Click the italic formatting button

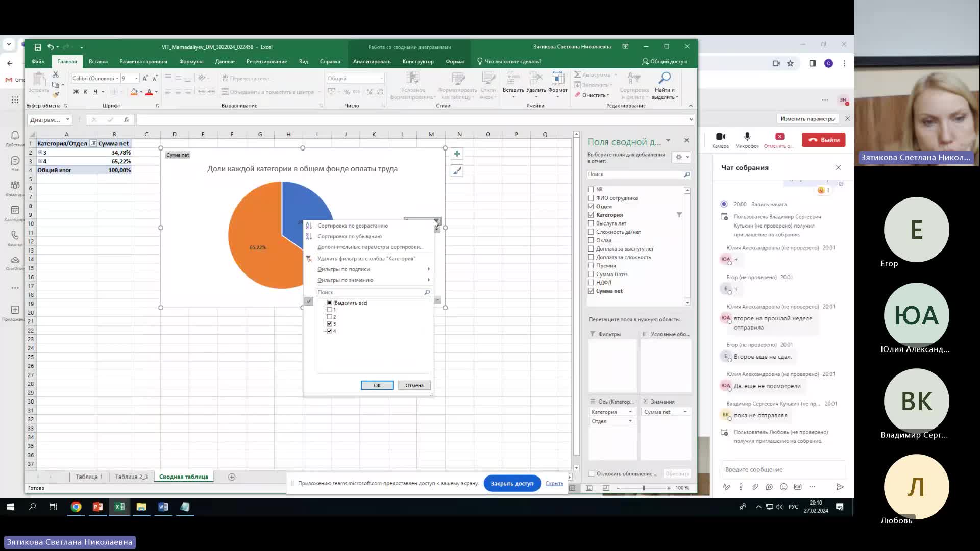coord(85,92)
